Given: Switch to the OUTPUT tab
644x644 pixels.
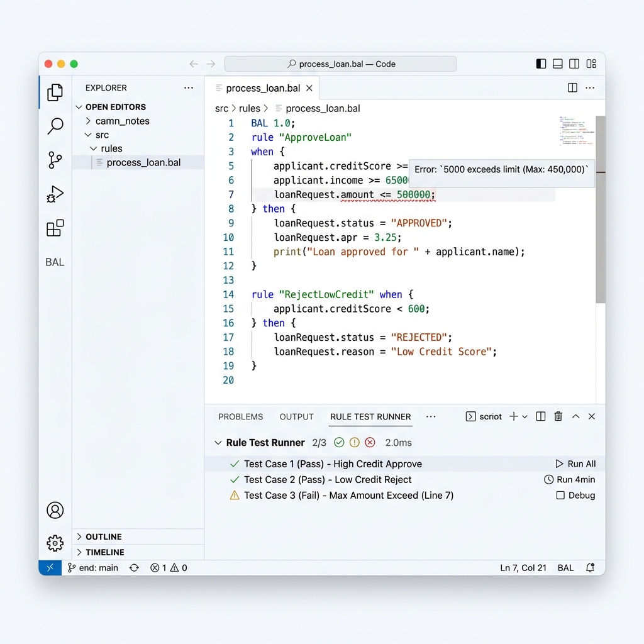Looking at the screenshot, I should 297,416.
